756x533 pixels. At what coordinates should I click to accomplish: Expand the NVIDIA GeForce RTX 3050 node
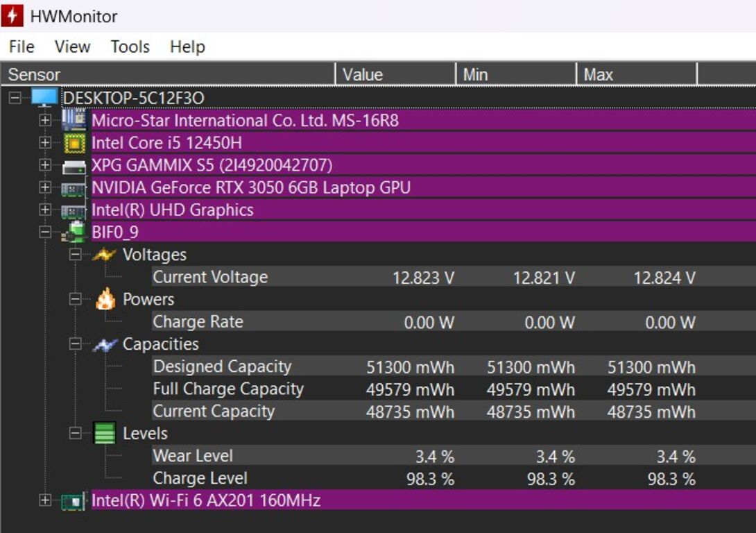tap(45, 187)
